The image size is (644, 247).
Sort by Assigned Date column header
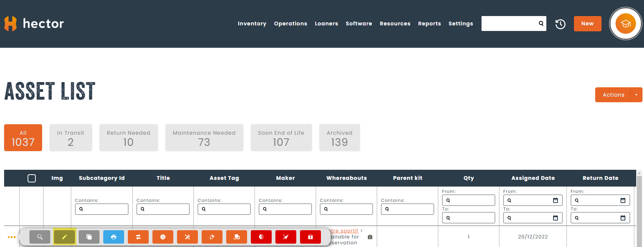(533, 178)
